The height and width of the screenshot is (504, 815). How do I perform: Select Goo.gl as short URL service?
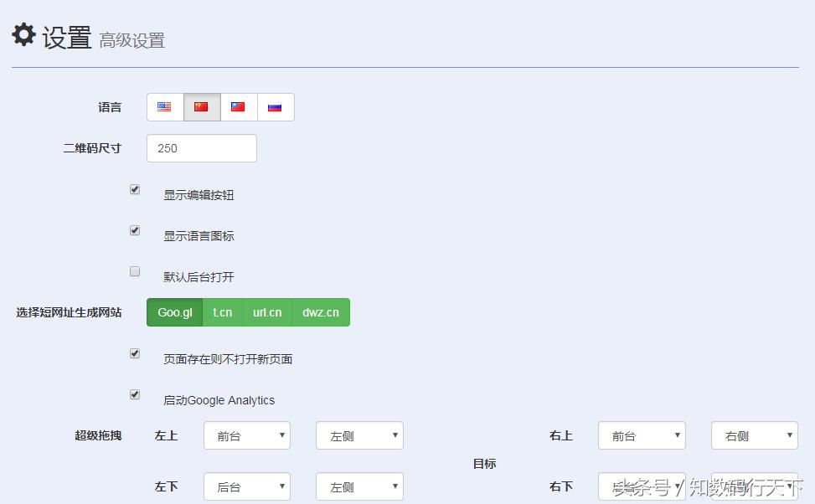pyautogui.click(x=174, y=312)
